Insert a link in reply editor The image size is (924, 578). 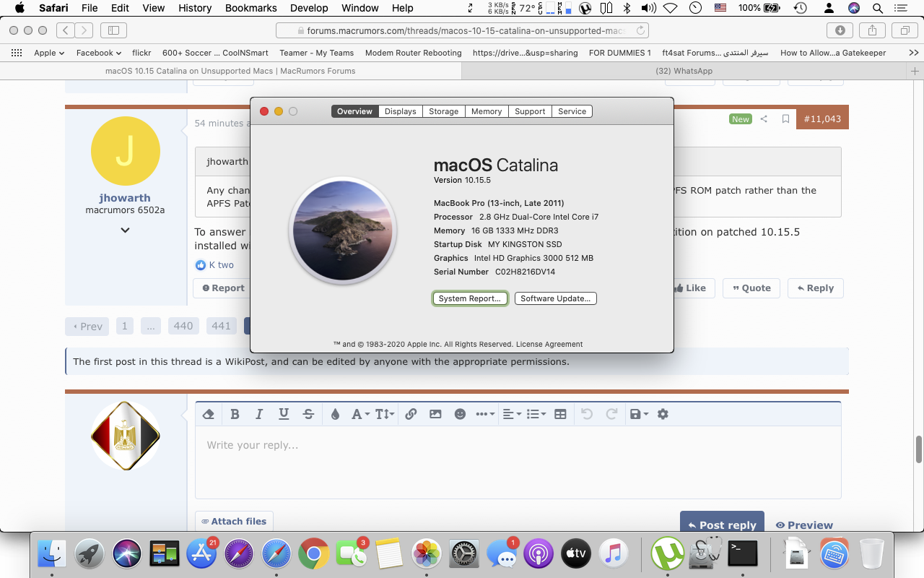411,414
